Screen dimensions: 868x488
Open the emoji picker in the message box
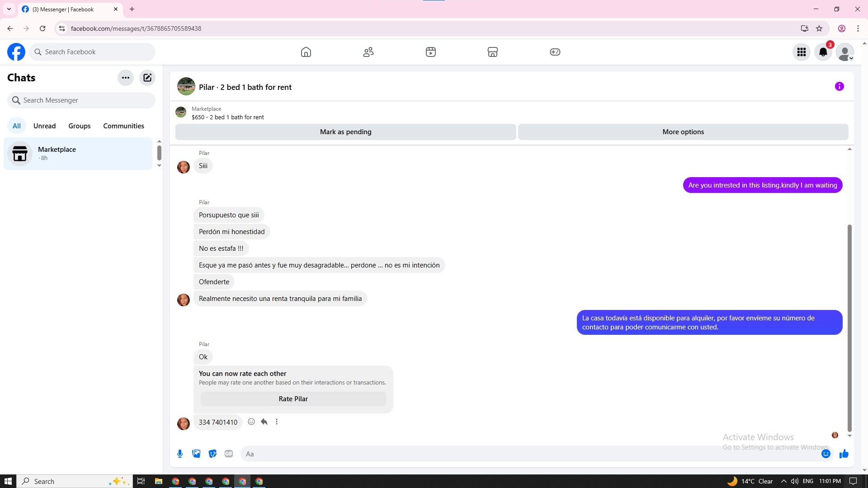[826, 454]
